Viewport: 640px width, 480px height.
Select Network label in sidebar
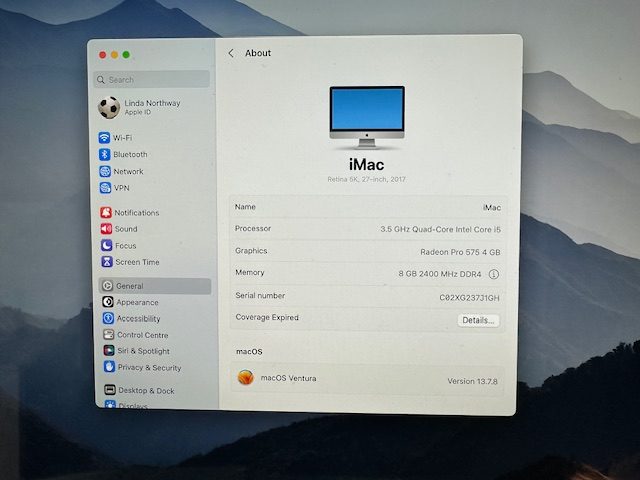point(129,171)
